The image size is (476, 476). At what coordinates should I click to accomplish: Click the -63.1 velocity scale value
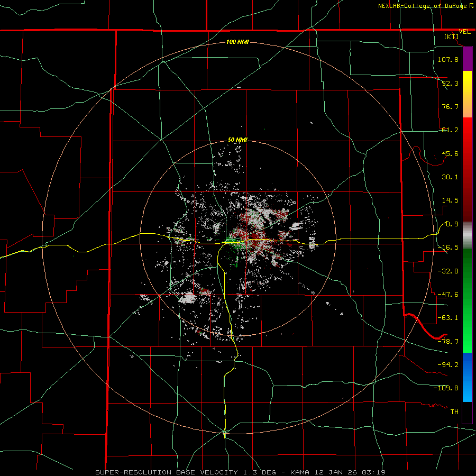pyautogui.click(x=448, y=318)
